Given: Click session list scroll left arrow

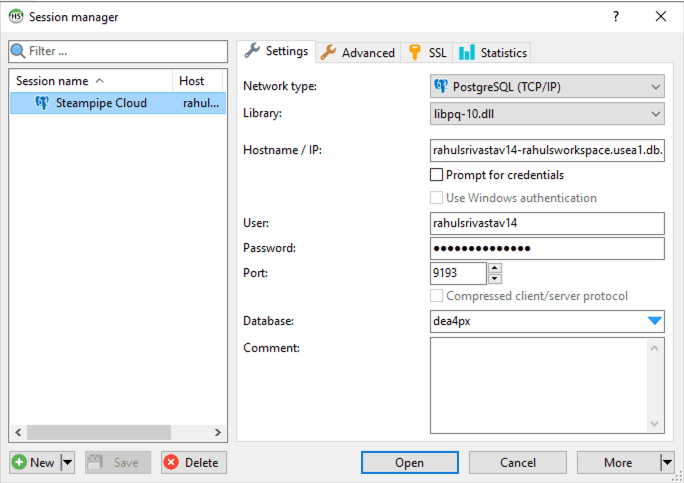Looking at the screenshot, I should coord(18,432).
